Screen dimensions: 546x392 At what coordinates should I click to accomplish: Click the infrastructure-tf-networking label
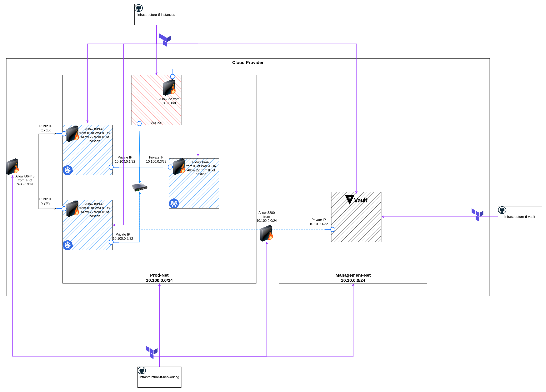[x=159, y=377]
